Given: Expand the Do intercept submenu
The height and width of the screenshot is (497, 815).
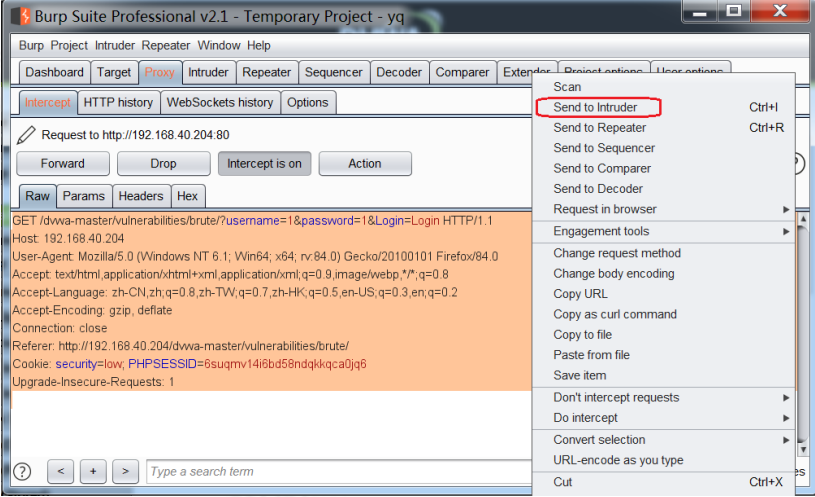Looking at the screenshot, I should (664, 418).
